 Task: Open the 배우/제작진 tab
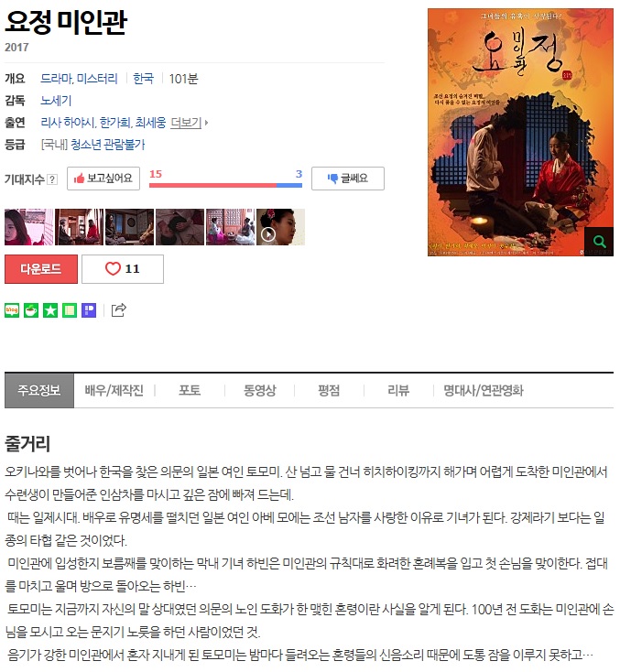point(114,390)
